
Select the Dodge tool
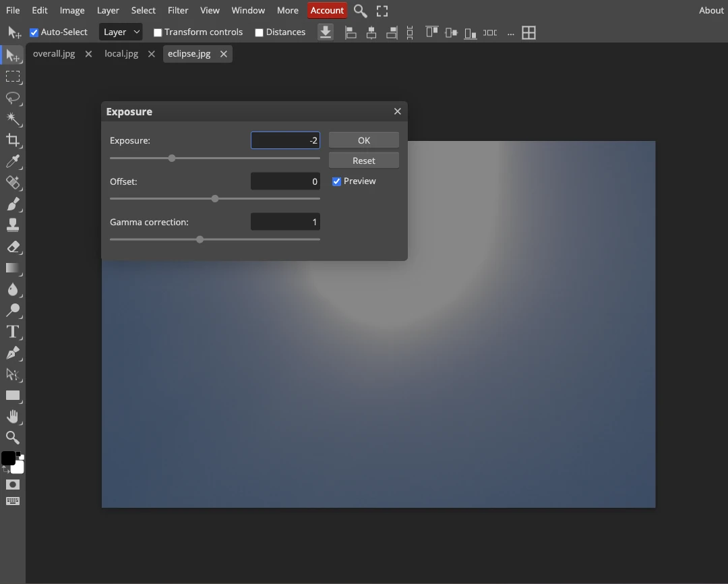pyautogui.click(x=13, y=310)
